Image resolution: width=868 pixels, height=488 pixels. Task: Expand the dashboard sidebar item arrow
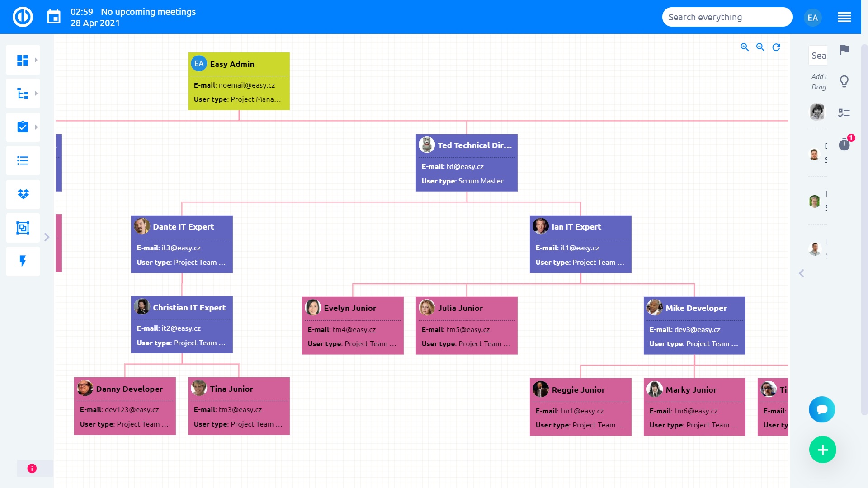(x=36, y=60)
